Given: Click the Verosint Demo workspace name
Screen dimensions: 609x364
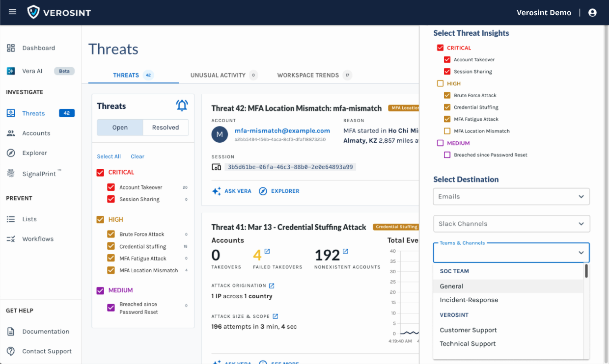Looking at the screenshot, I should pyautogui.click(x=544, y=13).
